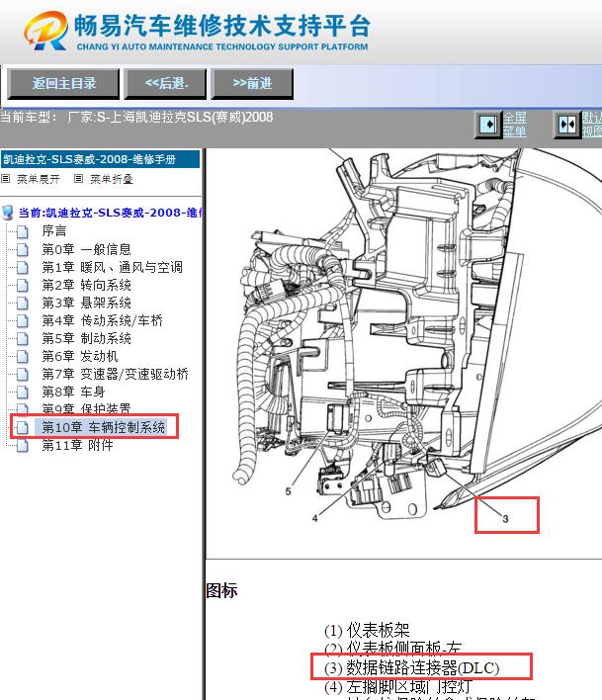
Task: Open the 全屏菜单 link
Action: 515,125
